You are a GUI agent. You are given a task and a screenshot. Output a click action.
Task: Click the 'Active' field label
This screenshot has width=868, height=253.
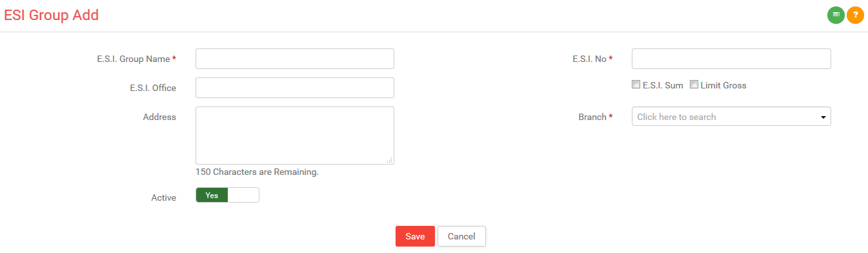163,197
